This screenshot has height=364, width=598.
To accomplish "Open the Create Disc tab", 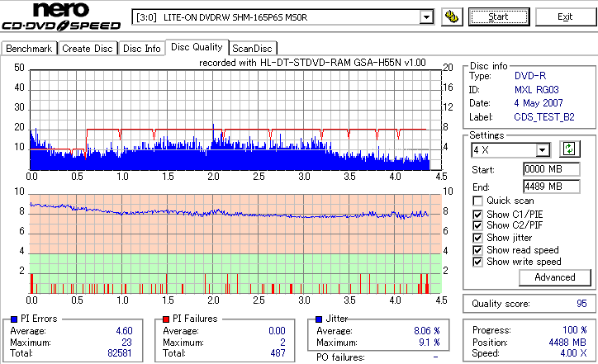I will tap(88, 49).
